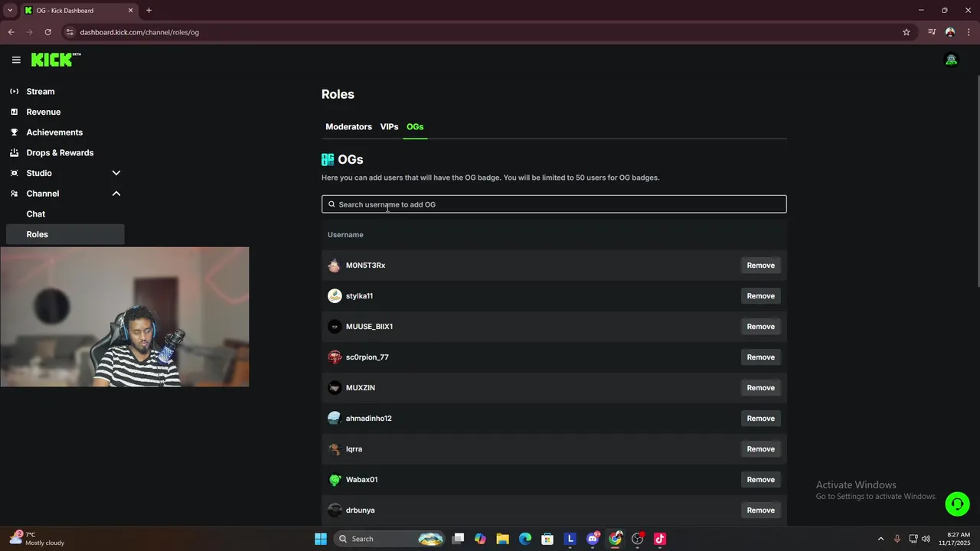This screenshot has height=551, width=980.
Task: Show hidden system tray icons
Action: point(880,539)
